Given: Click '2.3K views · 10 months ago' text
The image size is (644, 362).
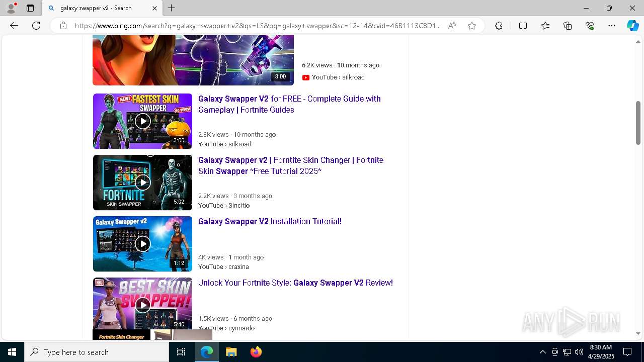Looking at the screenshot, I should tap(237, 134).
